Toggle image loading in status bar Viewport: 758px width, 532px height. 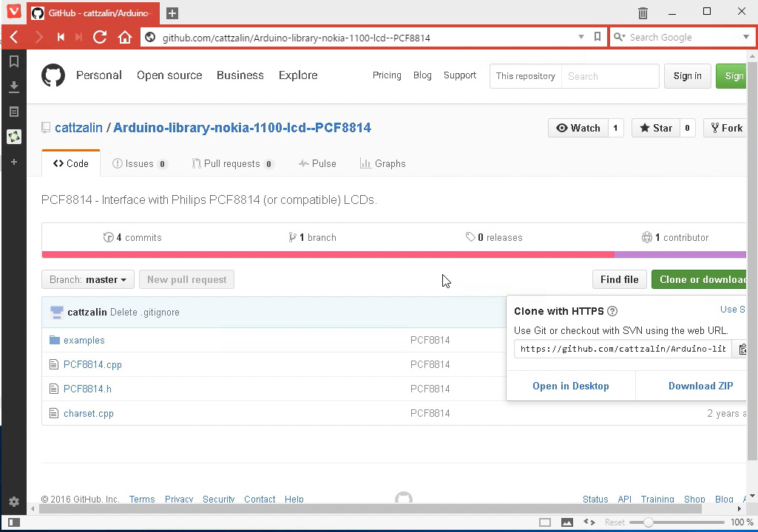coord(567,522)
